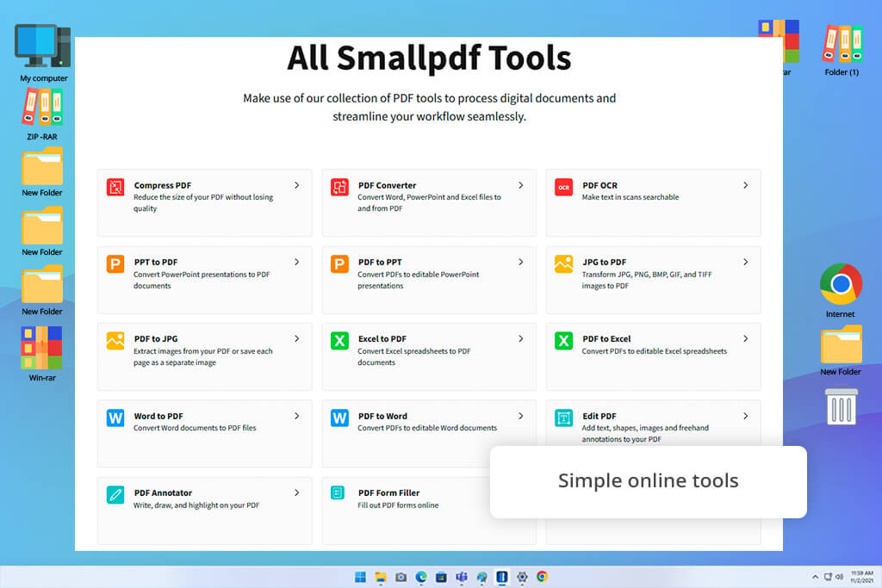Open the network icon in system tray
The width and height of the screenshot is (882, 588).
(828, 577)
